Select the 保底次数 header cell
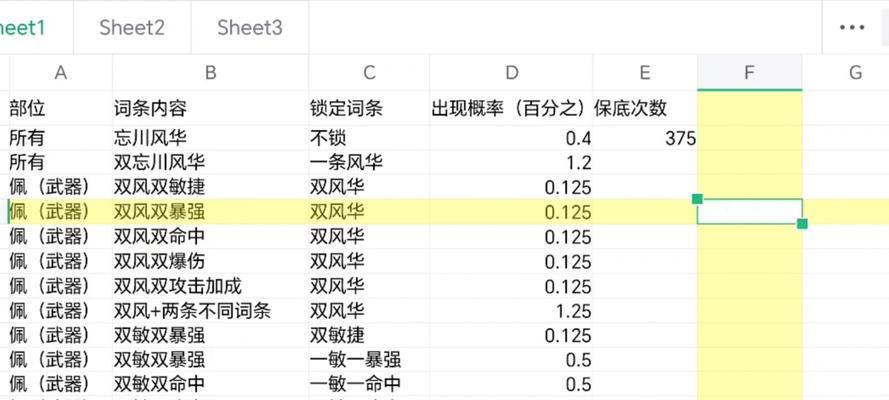This screenshot has width=889, height=400. point(645,108)
